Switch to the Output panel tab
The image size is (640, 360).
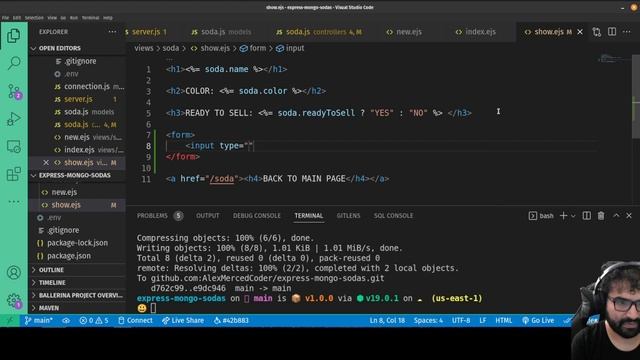(x=208, y=216)
